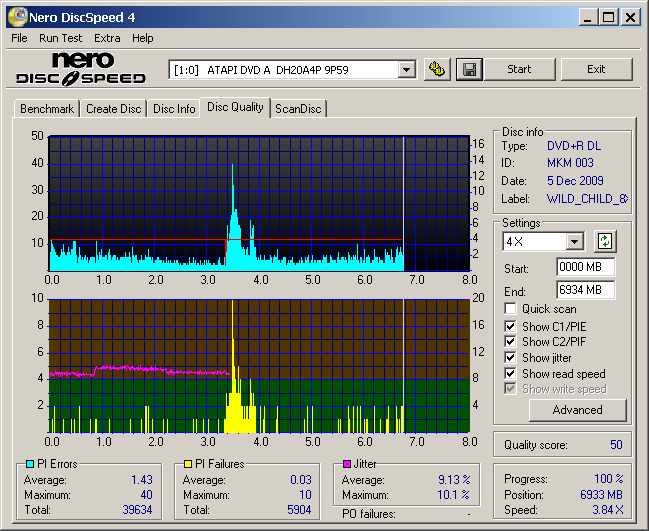Screen dimensions: 649x531
Task: Open the Run Test menu
Action: [60, 38]
